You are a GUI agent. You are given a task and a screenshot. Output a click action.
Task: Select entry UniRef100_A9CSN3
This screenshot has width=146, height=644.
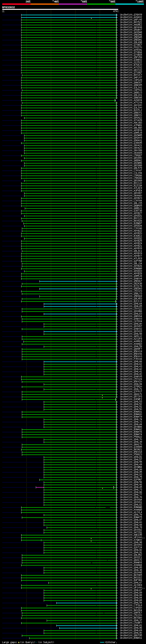point(131,123)
